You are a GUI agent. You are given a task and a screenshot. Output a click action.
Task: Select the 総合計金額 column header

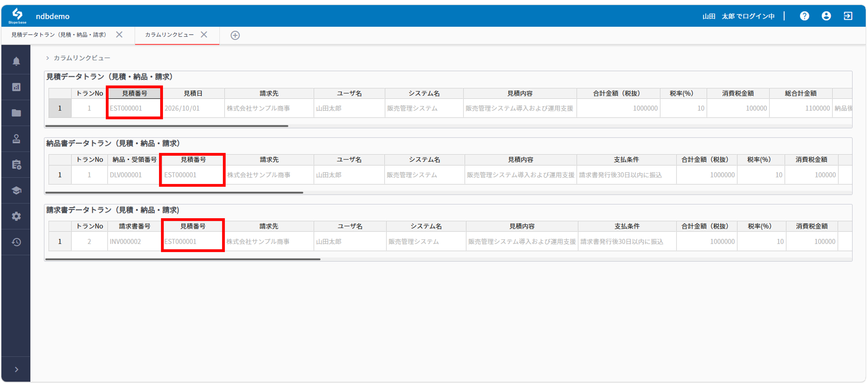pyautogui.click(x=801, y=93)
